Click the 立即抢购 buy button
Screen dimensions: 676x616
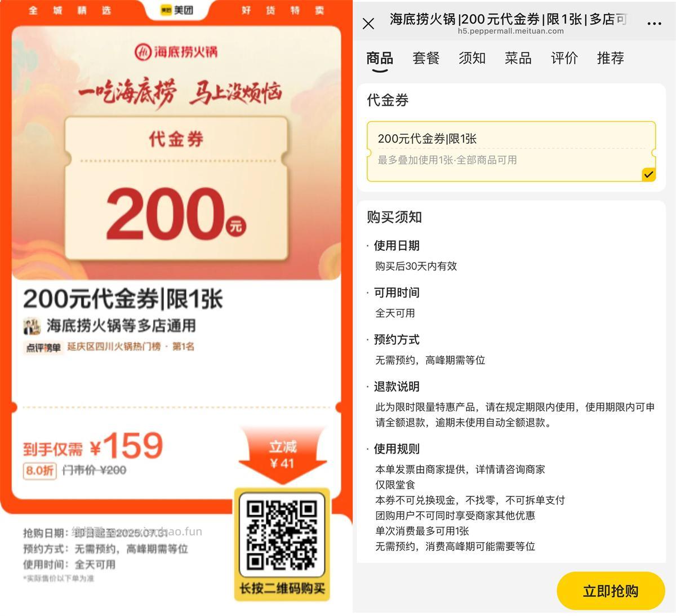click(611, 591)
